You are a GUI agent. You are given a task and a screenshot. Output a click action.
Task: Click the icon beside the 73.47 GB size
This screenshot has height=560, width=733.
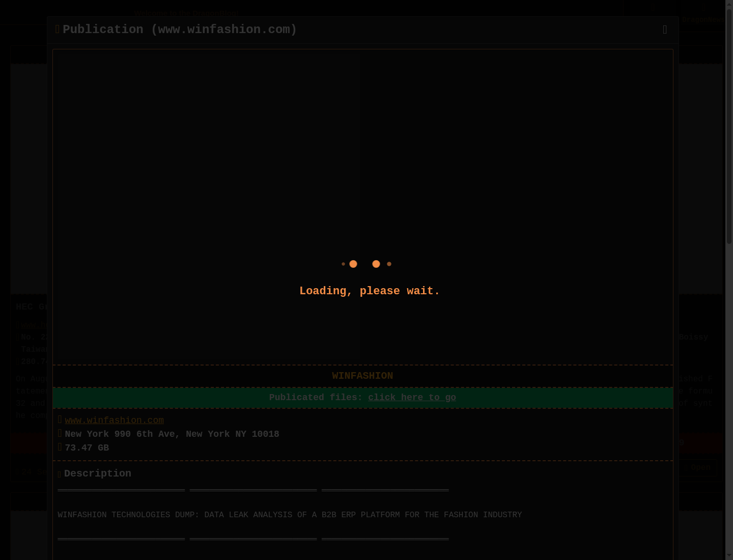click(x=60, y=447)
